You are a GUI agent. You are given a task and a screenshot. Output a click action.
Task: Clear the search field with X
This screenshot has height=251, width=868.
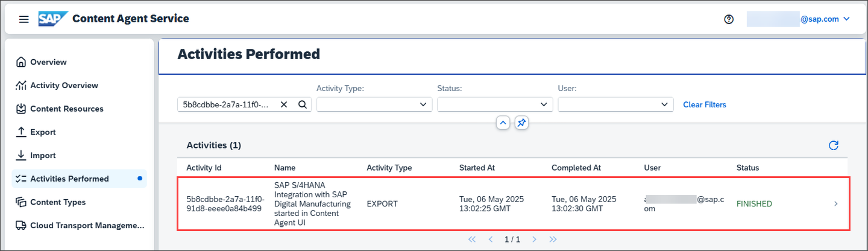(284, 104)
